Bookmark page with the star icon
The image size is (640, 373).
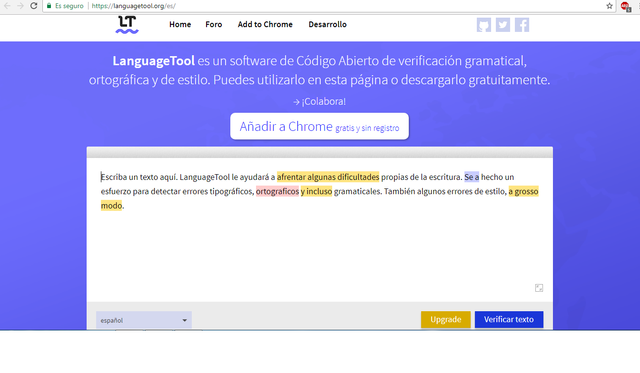click(609, 6)
